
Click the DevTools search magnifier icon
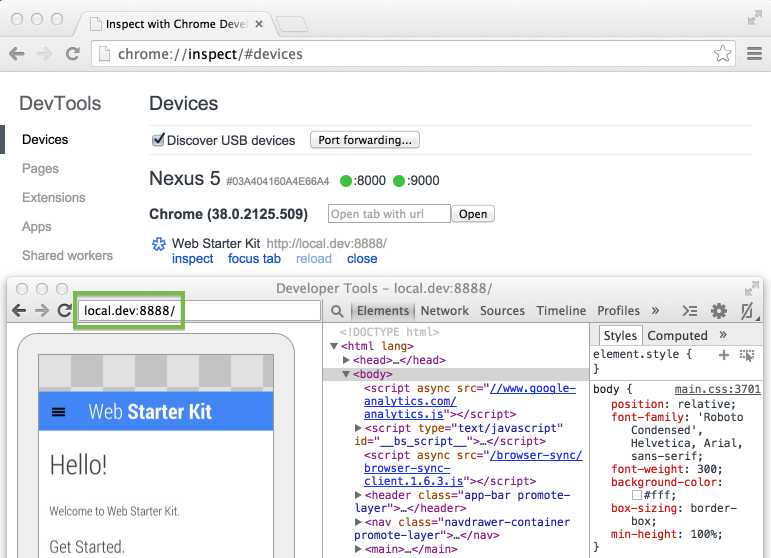click(339, 311)
